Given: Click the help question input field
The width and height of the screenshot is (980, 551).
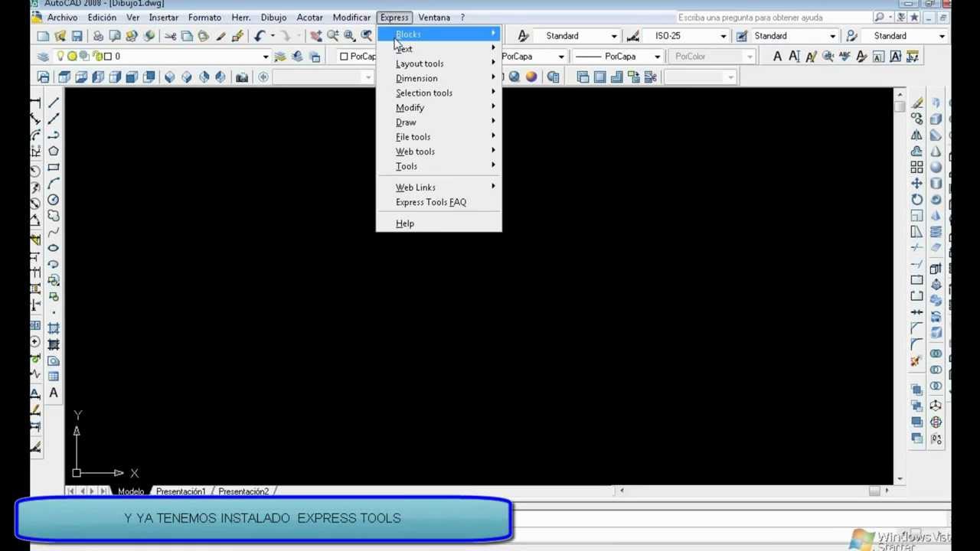Looking at the screenshot, I should pyautogui.click(x=773, y=18).
